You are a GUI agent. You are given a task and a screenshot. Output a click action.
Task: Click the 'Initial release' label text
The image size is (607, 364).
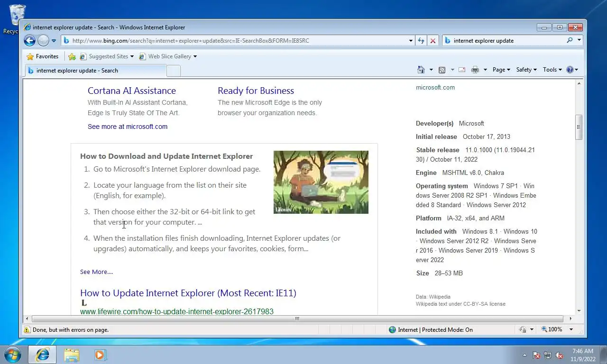(x=436, y=136)
